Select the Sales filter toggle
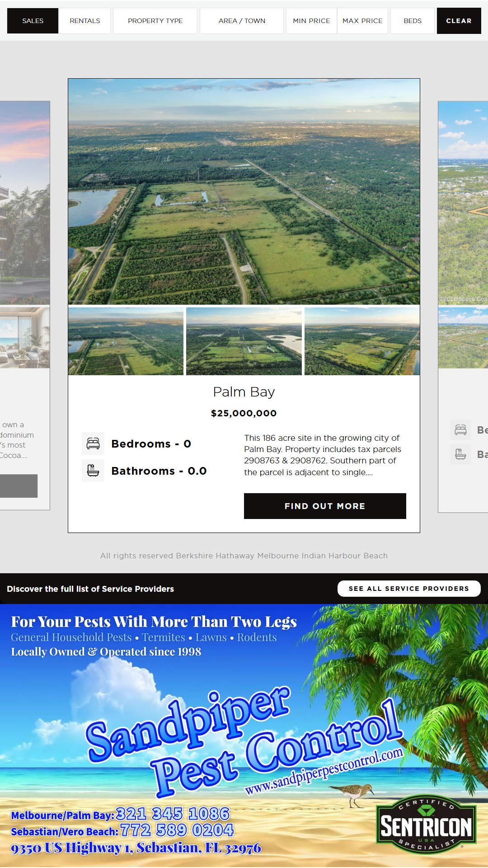The width and height of the screenshot is (488, 868). pyautogui.click(x=33, y=21)
